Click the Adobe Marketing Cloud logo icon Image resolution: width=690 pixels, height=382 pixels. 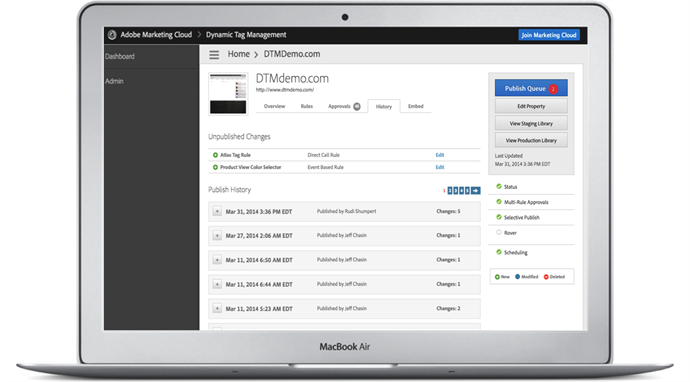point(112,35)
